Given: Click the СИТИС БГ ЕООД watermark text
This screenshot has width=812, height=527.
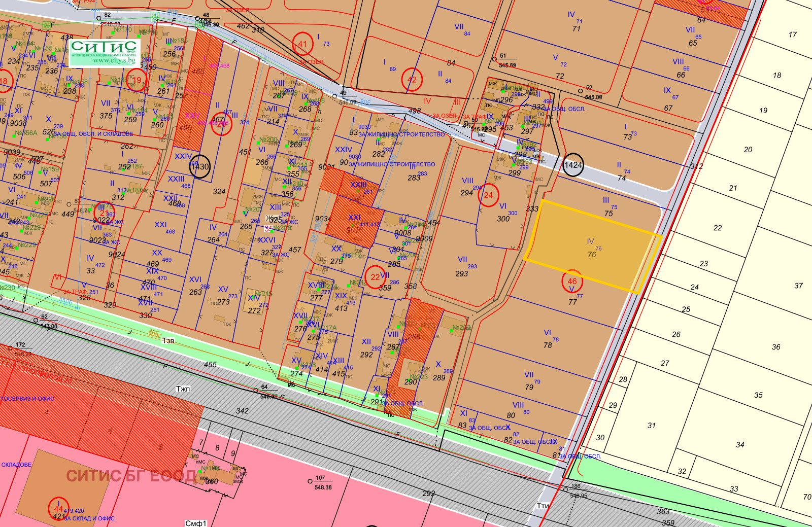Looking at the screenshot, I should click(131, 476).
